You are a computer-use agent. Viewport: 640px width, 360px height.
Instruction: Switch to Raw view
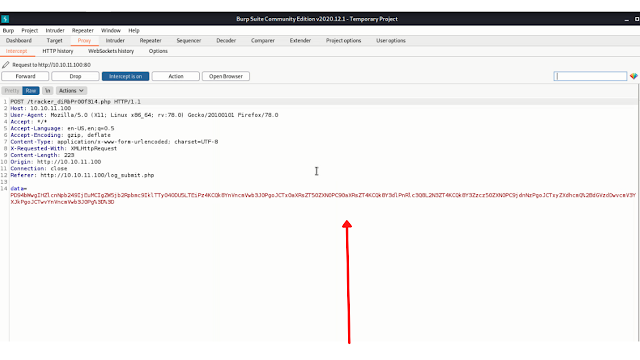[x=31, y=91]
